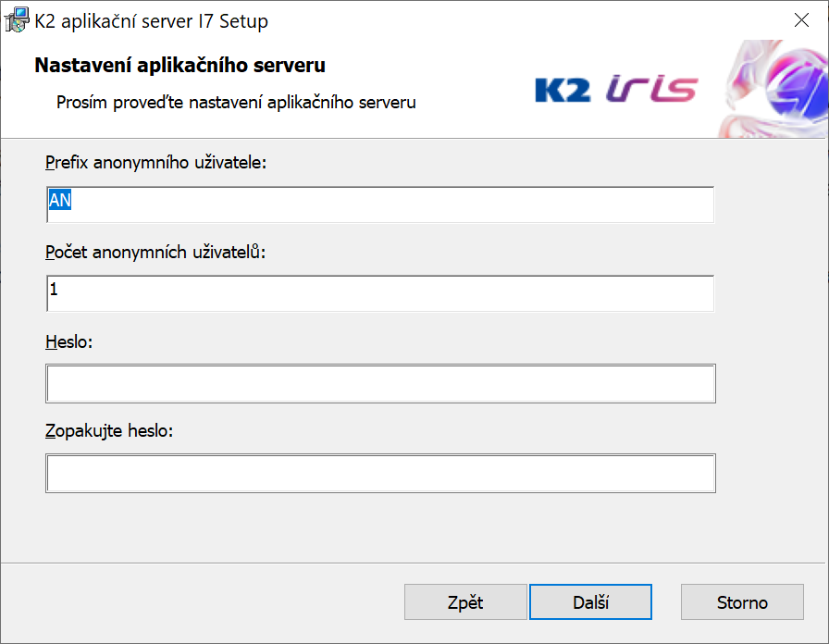Click the K2 iris logo
The width and height of the screenshot is (829, 644).
click(615, 90)
